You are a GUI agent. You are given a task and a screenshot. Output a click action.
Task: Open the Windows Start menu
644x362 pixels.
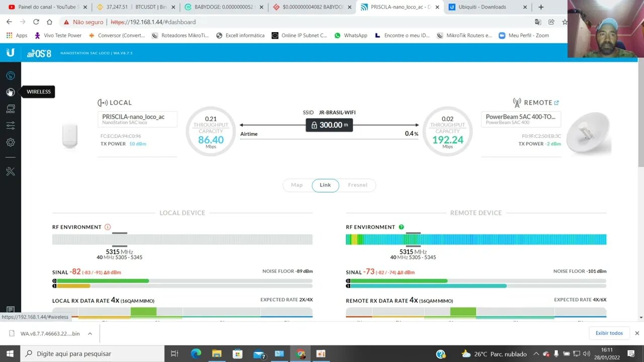[x=10, y=353]
